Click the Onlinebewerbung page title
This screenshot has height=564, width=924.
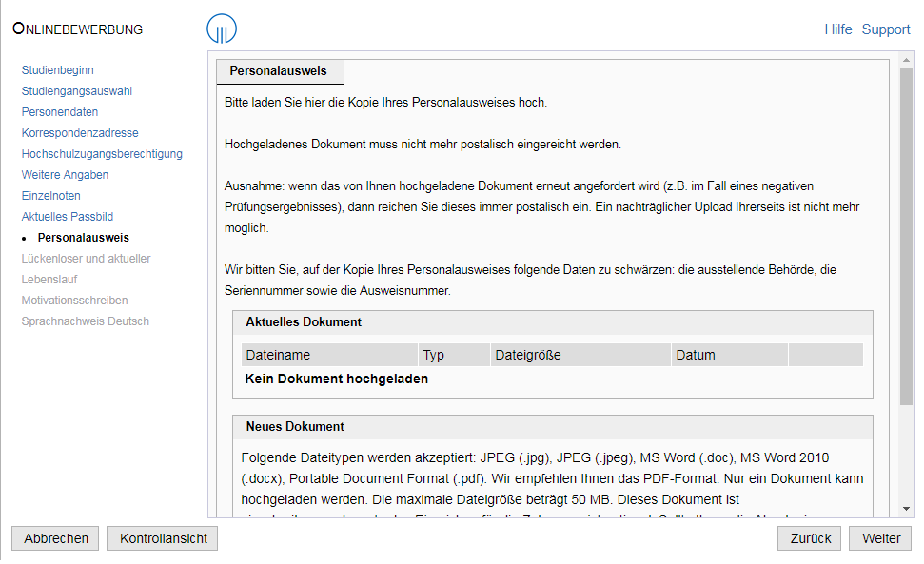78,29
